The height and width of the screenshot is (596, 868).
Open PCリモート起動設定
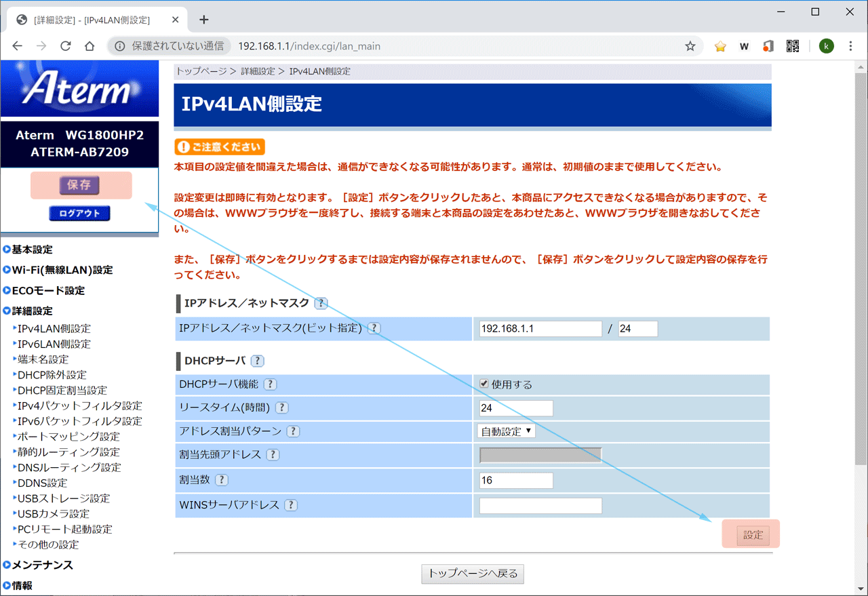click(65, 529)
